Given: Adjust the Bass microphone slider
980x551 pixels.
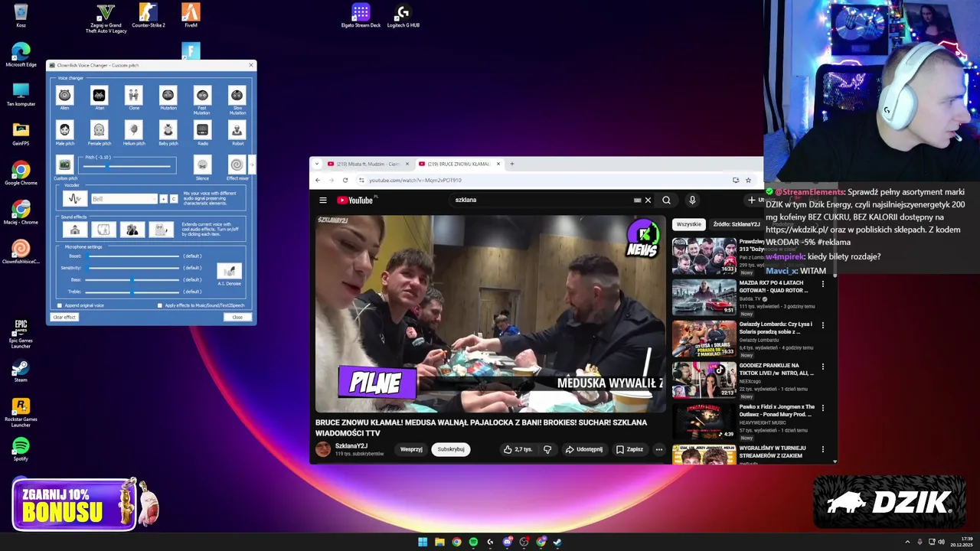Looking at the screenshot, I should (133, 280).
